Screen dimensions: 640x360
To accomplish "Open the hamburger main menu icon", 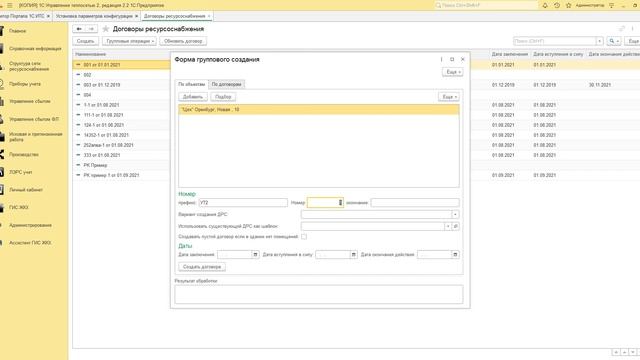I will [10, 5].
